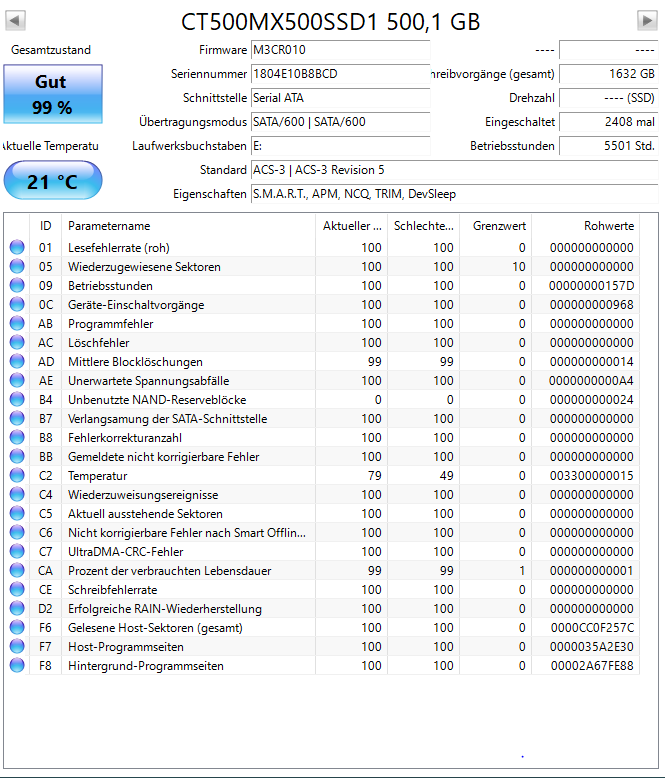The image size is (665, 778).
Task: Click status icon for Aktuell ausstehende Sektoren
Action: click(17, 514)
